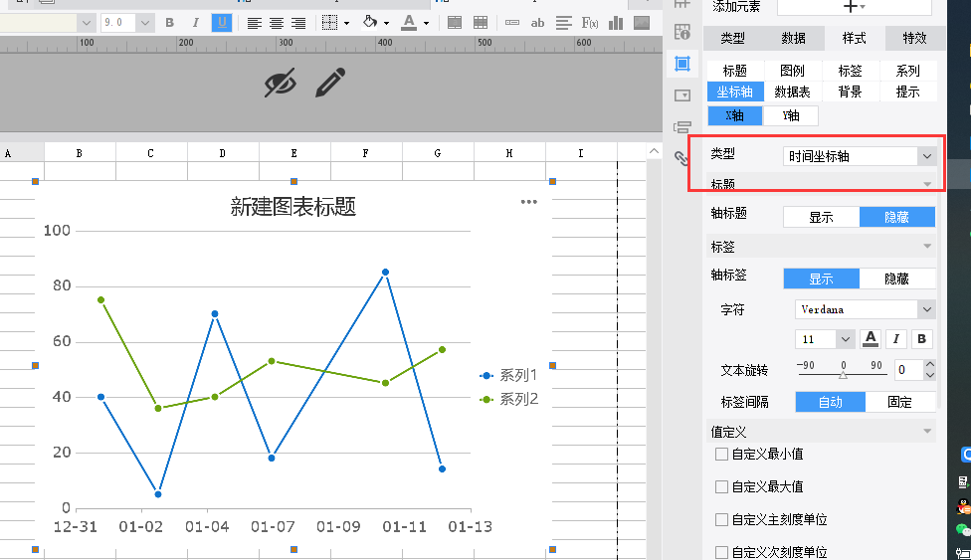Viewport: 971px width, 560px height.
Task: Select the X轴 axis button
Action: 735,115
